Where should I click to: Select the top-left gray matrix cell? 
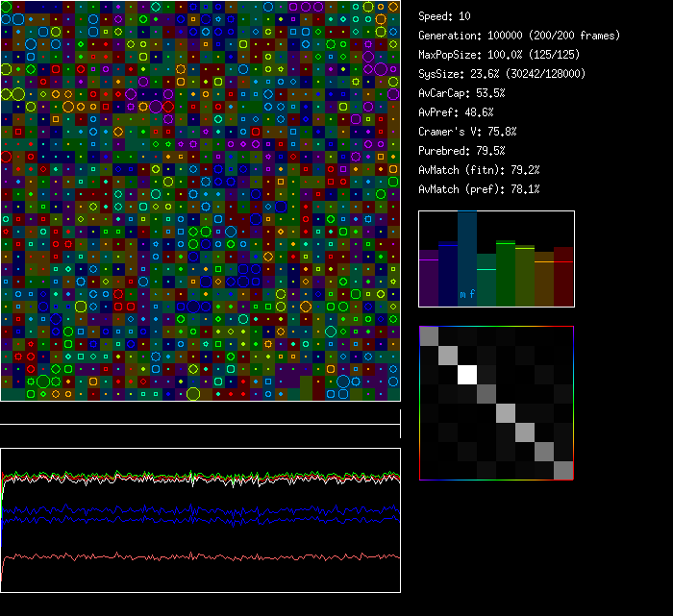point(429,336)
